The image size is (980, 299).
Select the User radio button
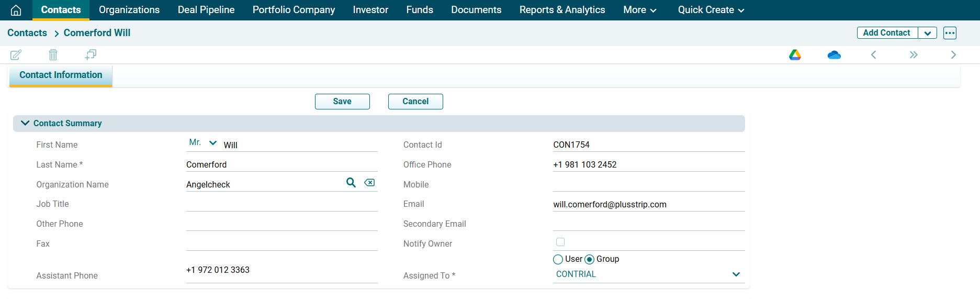558,259
